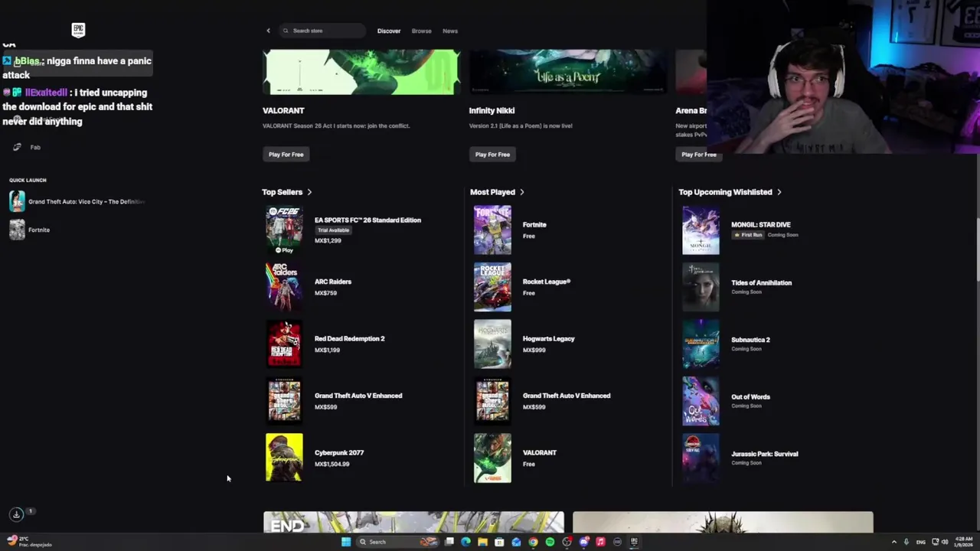Click inside the Search store field
Screen dimensions: 980x551
point(322,31)
